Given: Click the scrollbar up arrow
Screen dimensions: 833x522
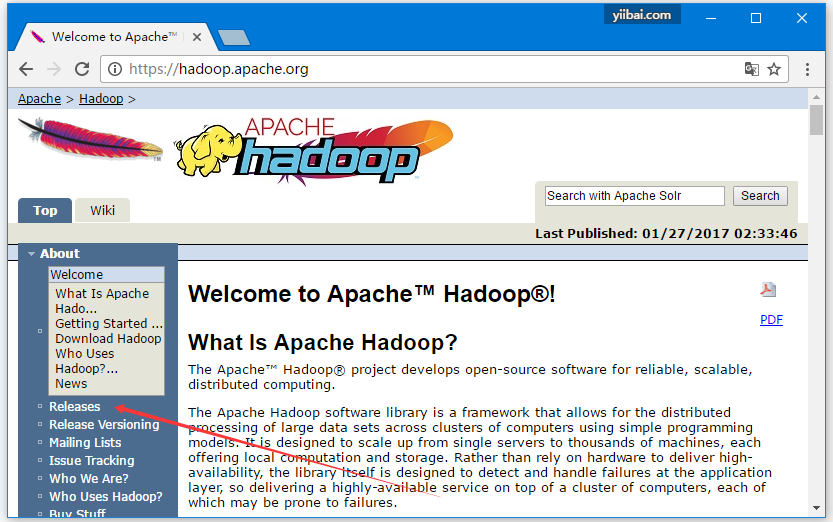Looking at the screenshot, I should [817, 97].
